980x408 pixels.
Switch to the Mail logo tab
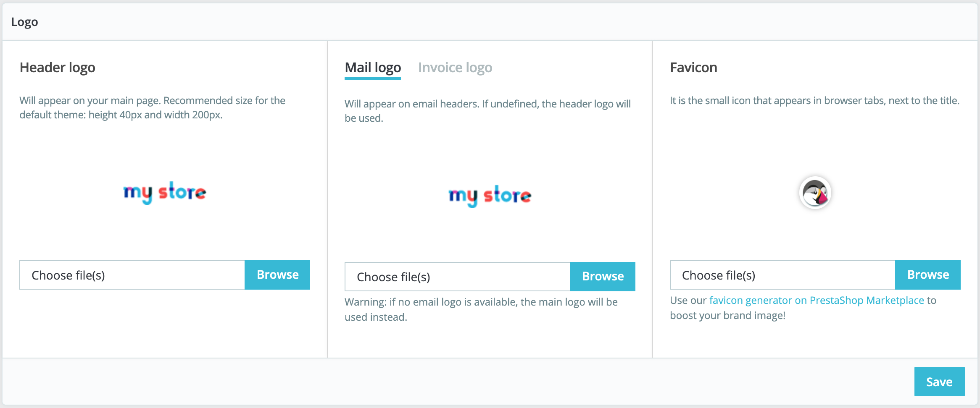[373, 68]
